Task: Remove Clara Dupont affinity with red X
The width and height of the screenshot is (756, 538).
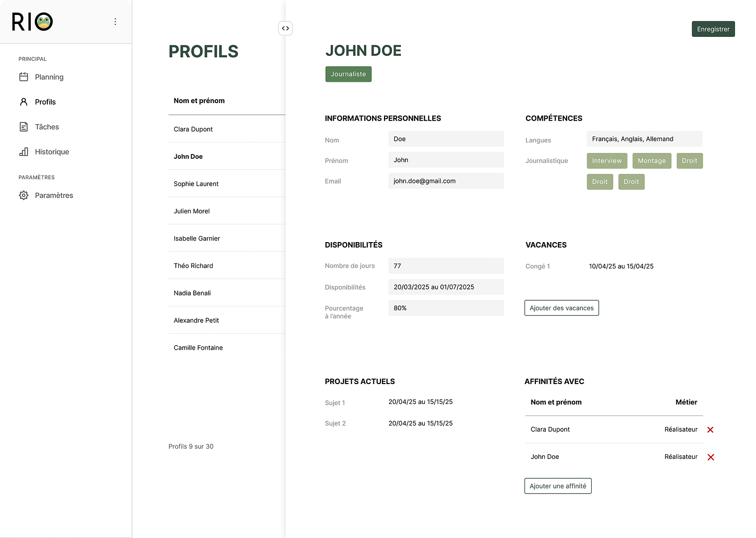Action: coord(710,430)
